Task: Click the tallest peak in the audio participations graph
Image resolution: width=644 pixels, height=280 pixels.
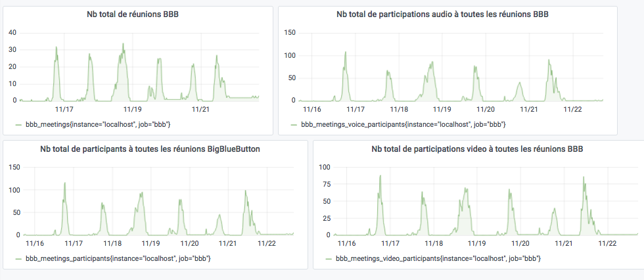Action: coord(345,53)
